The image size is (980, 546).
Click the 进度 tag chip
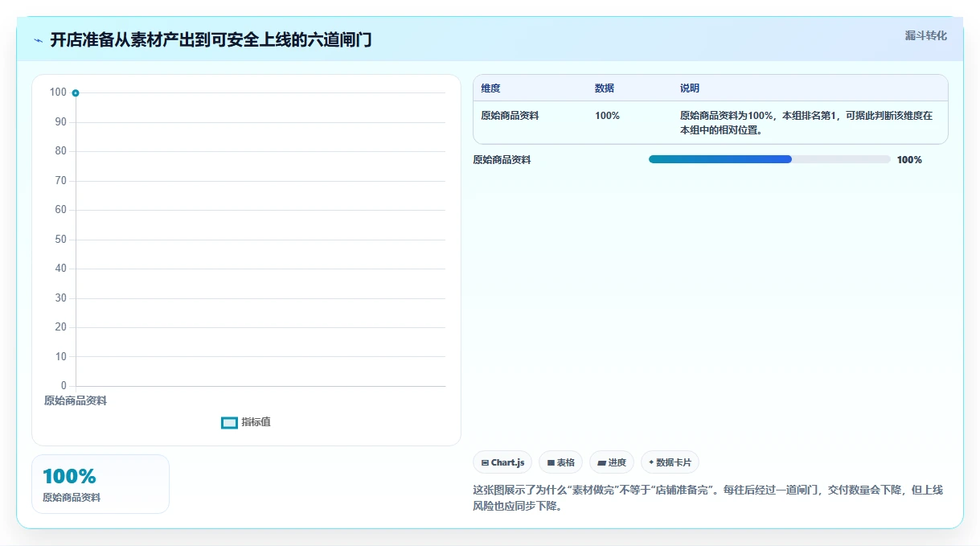[x=612, y=462]
